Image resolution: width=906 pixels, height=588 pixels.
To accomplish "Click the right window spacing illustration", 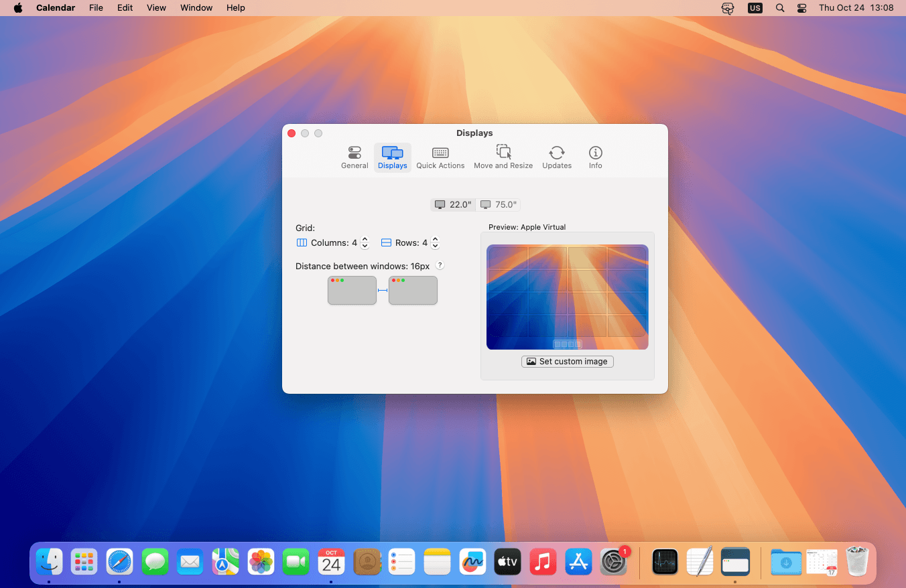I will (413, 291).
